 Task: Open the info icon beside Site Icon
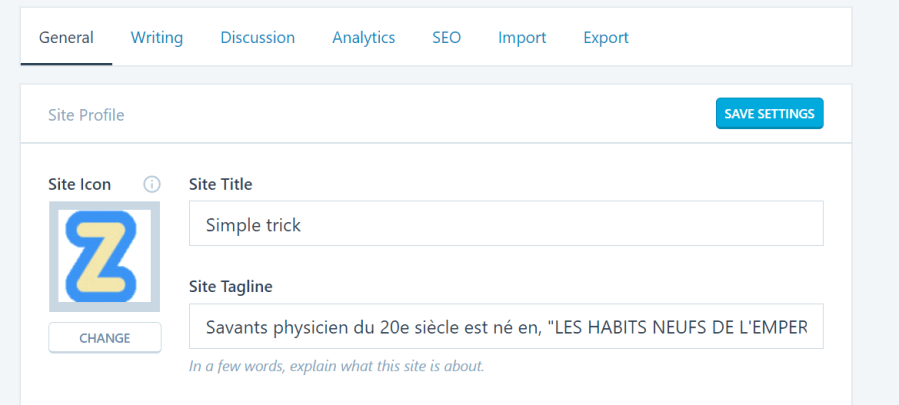pyautogui.click(x=152, y=184)
